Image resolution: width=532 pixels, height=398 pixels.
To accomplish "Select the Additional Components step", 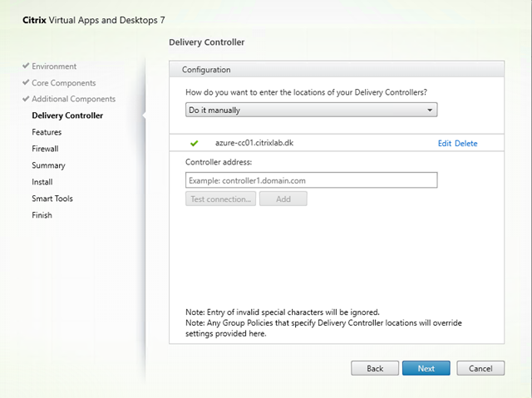I will coord(74,99).
